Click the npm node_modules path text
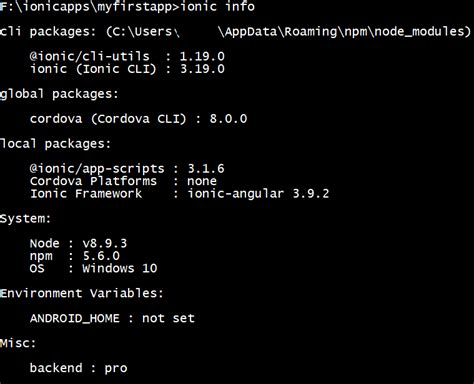 coord(288,32)
